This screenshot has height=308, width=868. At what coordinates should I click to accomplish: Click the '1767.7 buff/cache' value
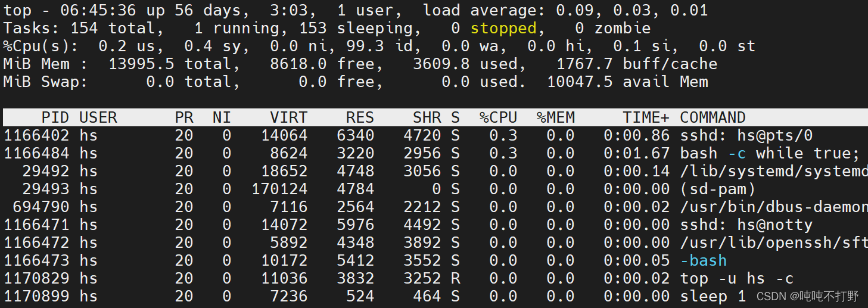637,64
